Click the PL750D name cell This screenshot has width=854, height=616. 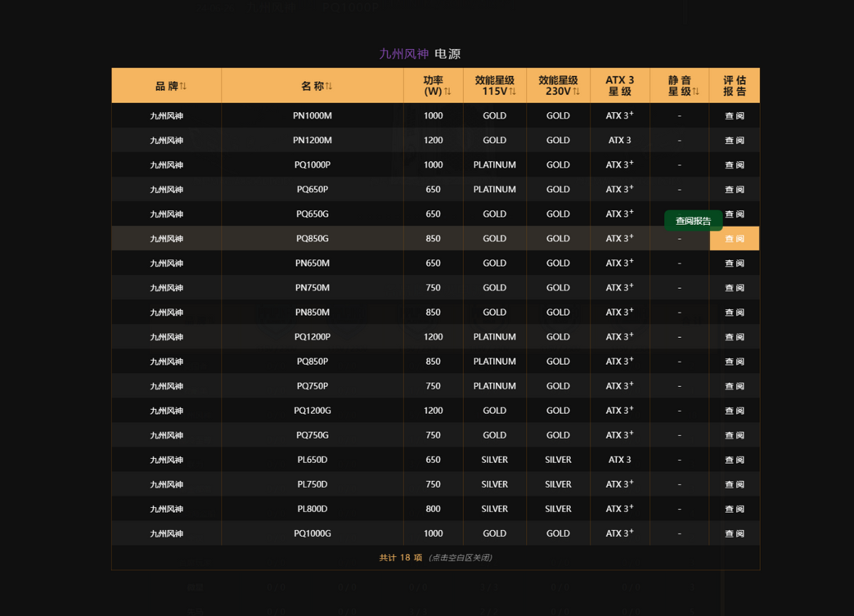[x=312, y=484]
